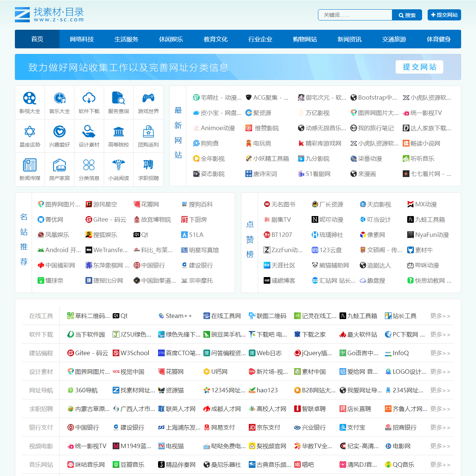Select the 交通旅游 navigation tab

tap(394, 39)
